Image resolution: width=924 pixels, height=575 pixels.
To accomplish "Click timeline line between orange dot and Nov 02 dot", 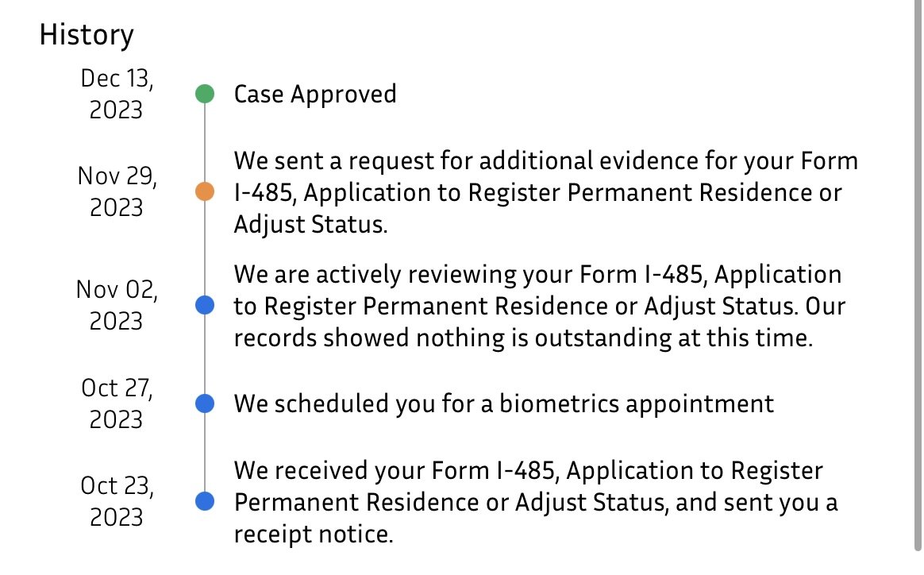I will click(205, 249).
